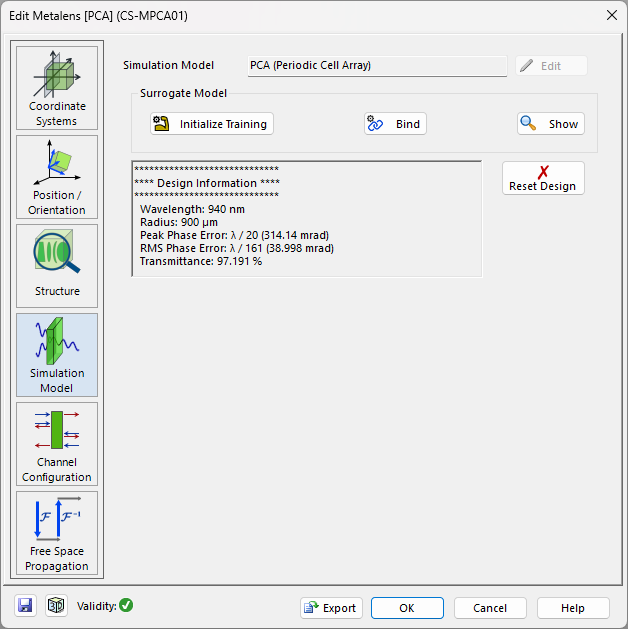Go to the Structure page
Screen dimensions: 628x629
coord(57,266)
